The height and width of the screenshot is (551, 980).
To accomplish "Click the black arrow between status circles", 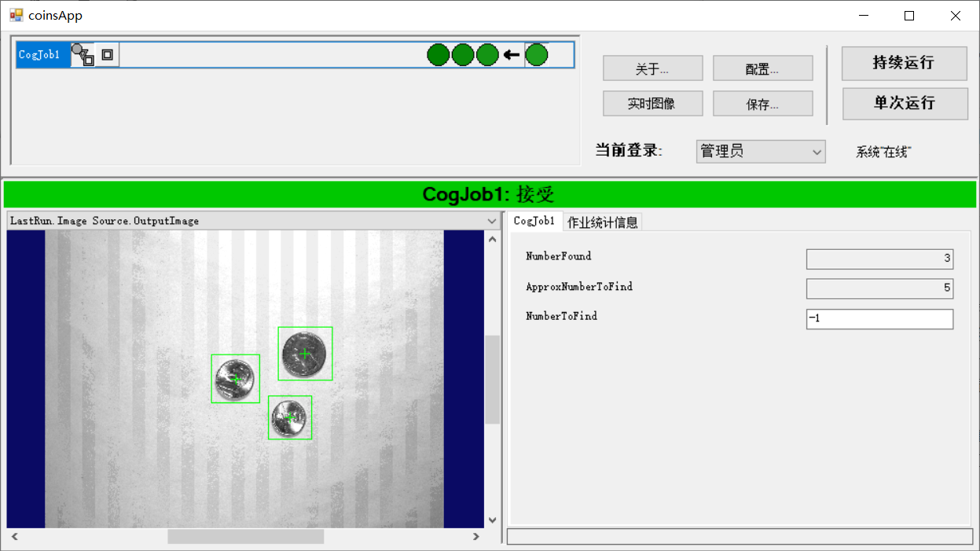I will (x=510, y=55).
